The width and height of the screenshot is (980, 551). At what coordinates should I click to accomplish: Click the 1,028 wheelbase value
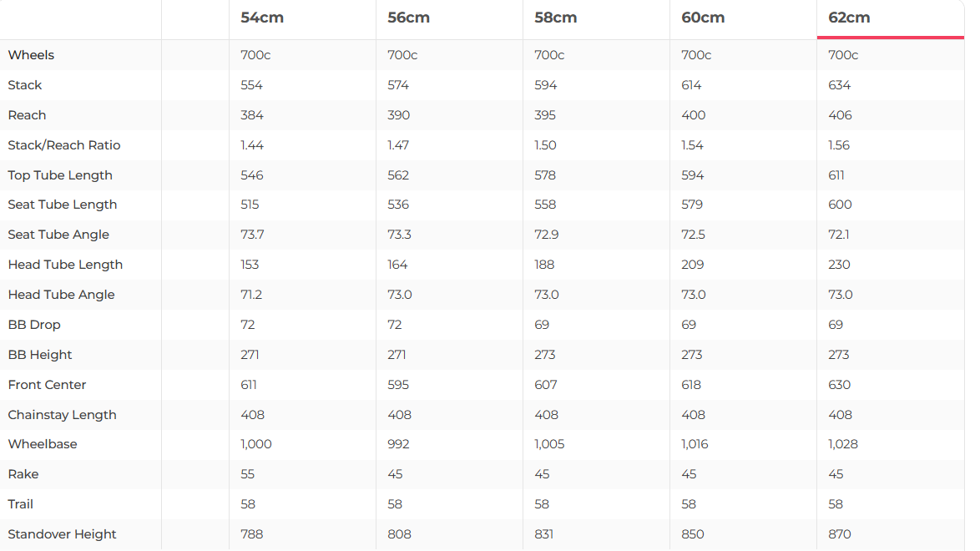pos(843,444)
